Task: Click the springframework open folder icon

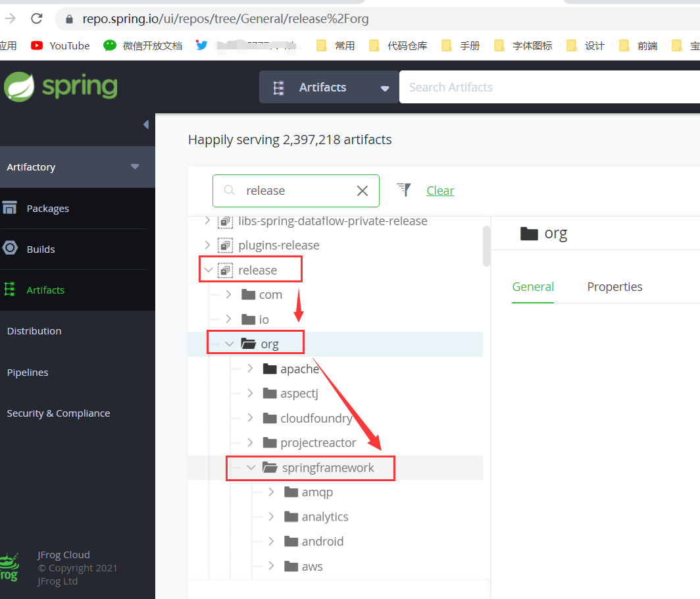Action: pos(270,467)
